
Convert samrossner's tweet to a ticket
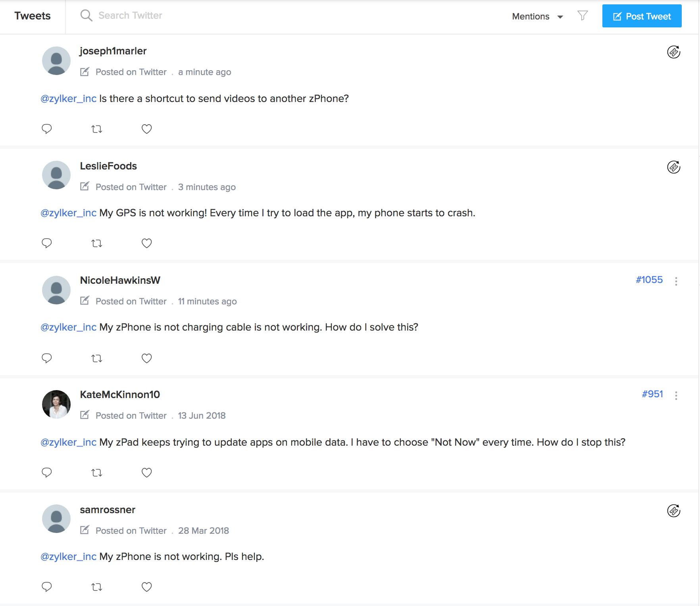(673, 511)
